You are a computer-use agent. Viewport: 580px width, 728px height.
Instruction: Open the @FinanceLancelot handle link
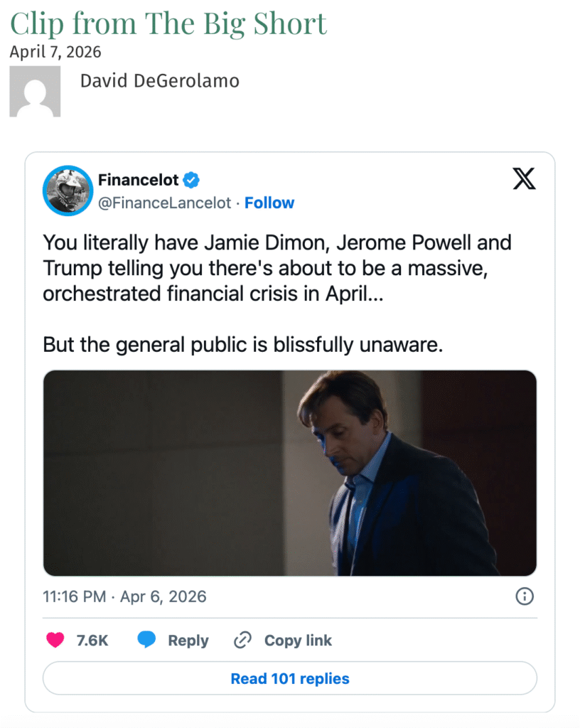point(164,203)
